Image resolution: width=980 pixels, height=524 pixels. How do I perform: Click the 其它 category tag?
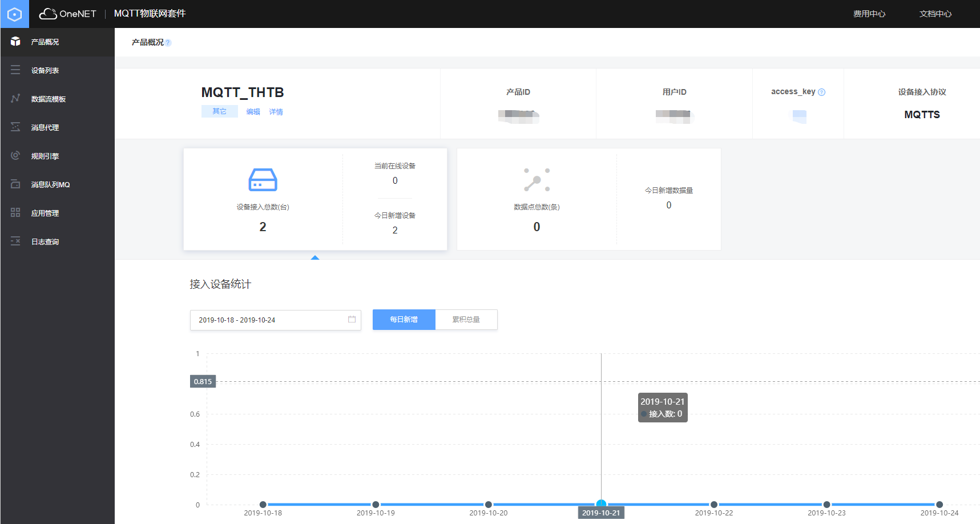220,111
